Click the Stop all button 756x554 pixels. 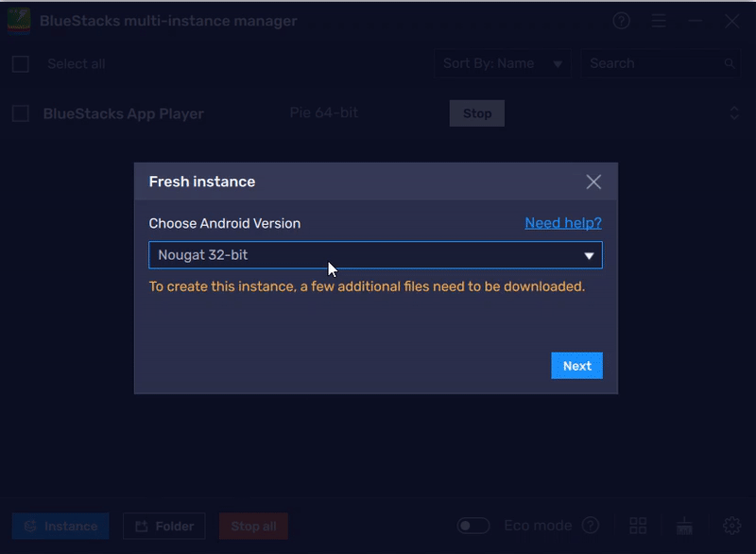pos(253,526)
